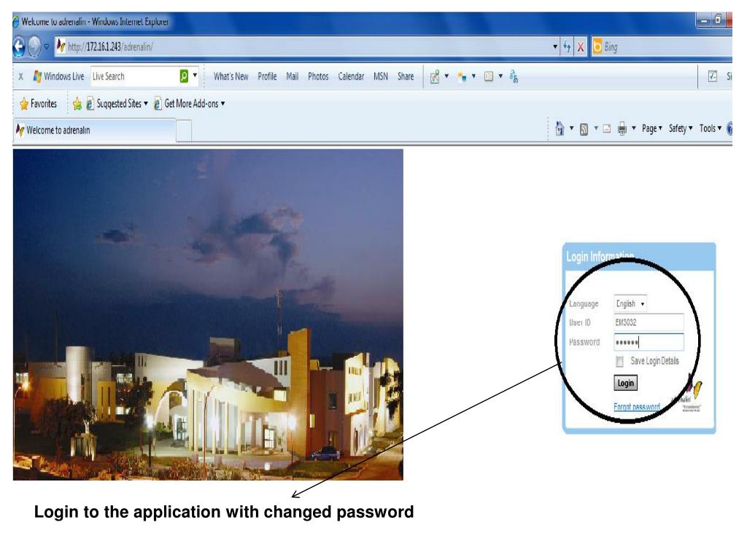Screen dimensions: 747x560
Task: Click the green Live Search magnifier button
Action: point(185,77)
